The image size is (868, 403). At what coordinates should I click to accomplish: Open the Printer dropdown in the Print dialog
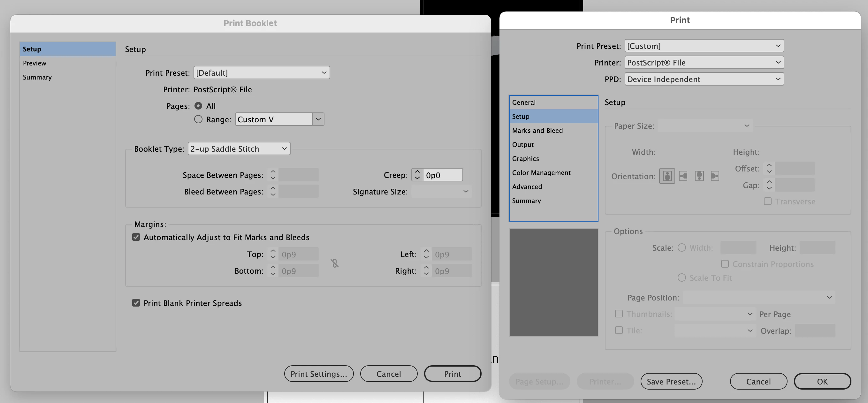704,63
